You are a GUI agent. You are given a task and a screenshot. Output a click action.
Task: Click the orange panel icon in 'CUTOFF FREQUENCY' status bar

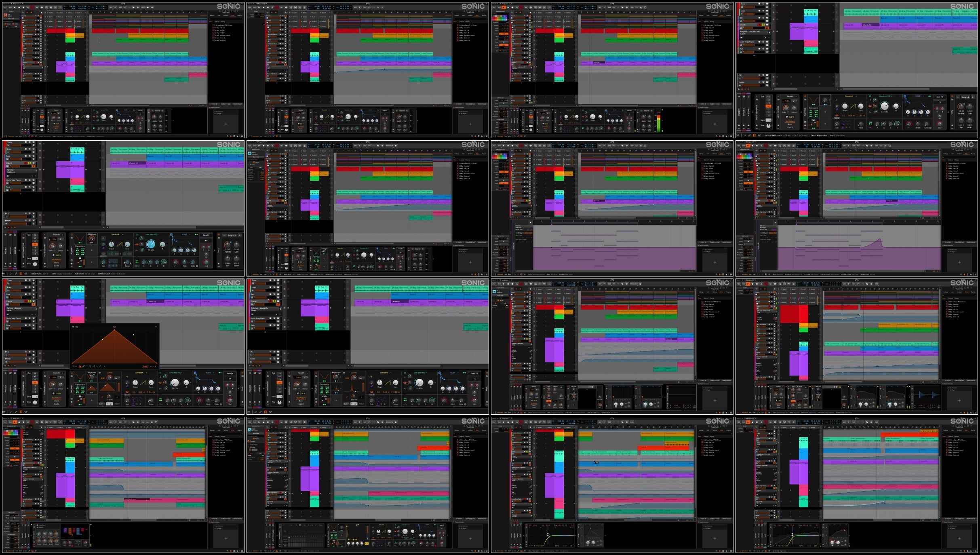click(754, 135)
